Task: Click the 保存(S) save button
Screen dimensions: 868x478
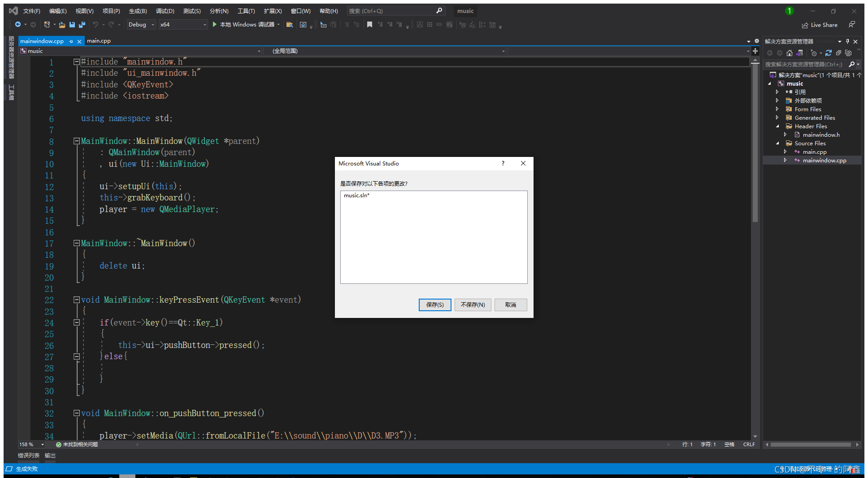Action: (x=435, y=305)
